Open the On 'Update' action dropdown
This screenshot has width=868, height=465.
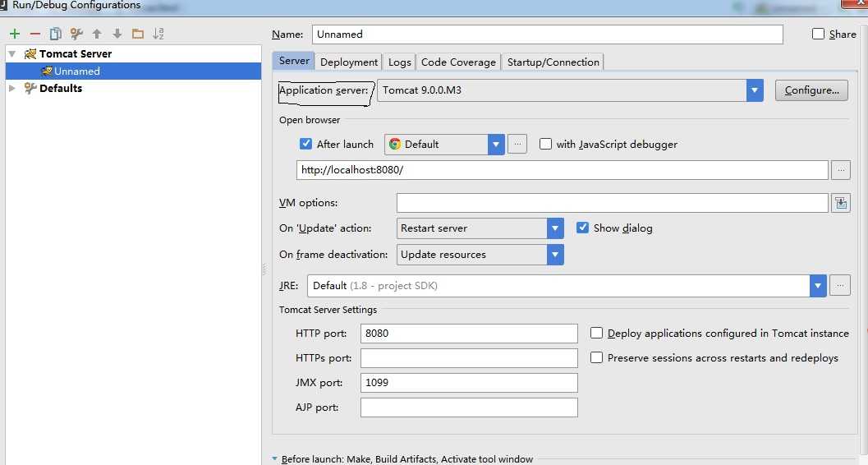(x=555, y=228)
